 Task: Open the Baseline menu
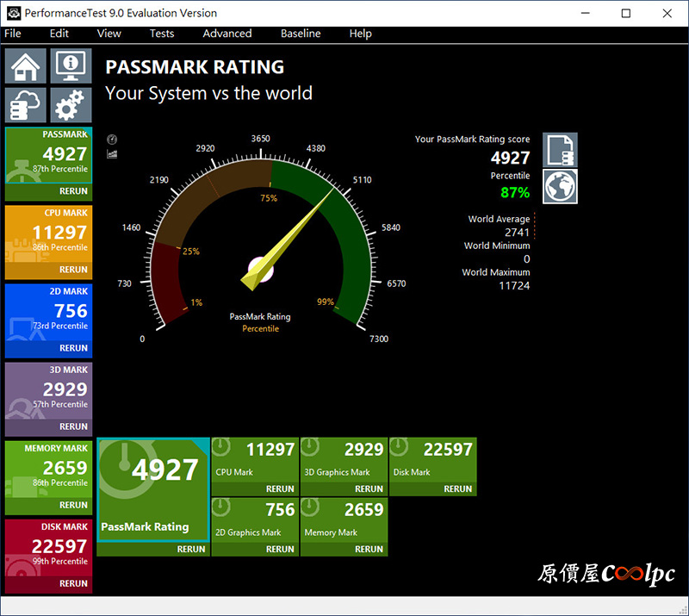coord(301,34)
